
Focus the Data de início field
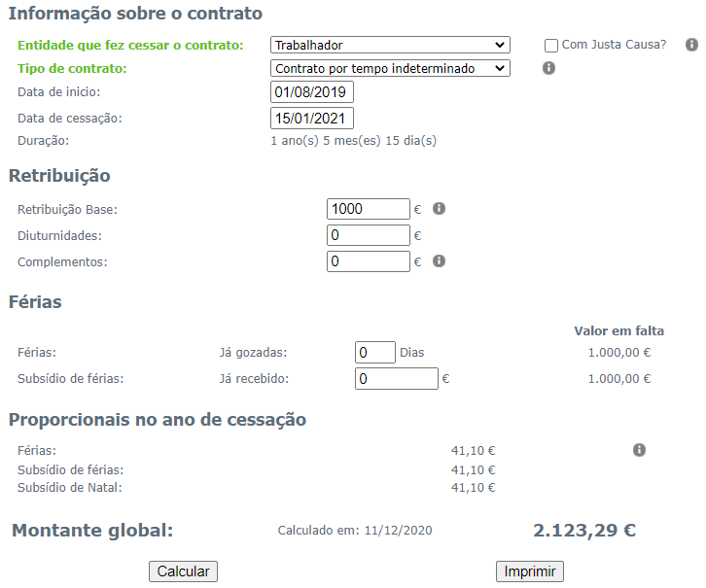click(312, 92)
